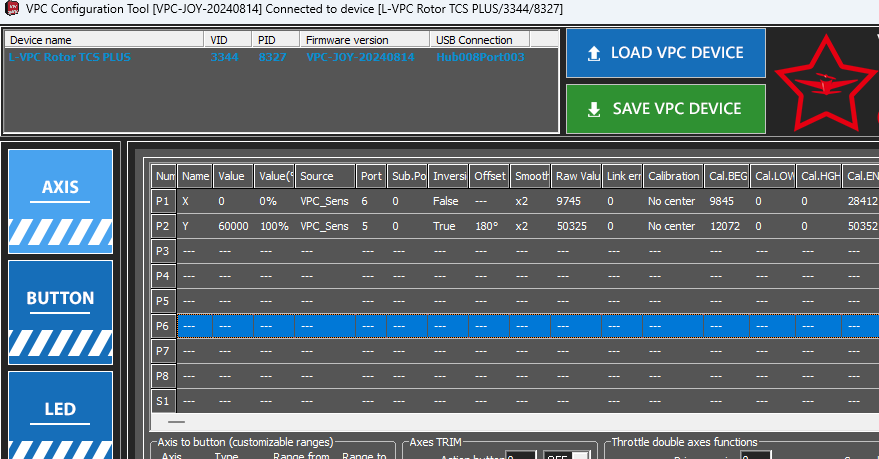Image resolution: width=879 pixels, height=459 pixels.
Task: Click raw value 50325 in row P2
Action: click(x=572, y=226)
